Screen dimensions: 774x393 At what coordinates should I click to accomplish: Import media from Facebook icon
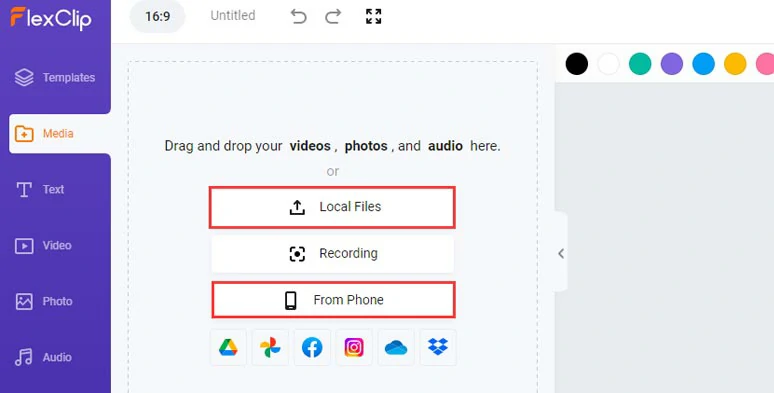[x=312, y=348]
